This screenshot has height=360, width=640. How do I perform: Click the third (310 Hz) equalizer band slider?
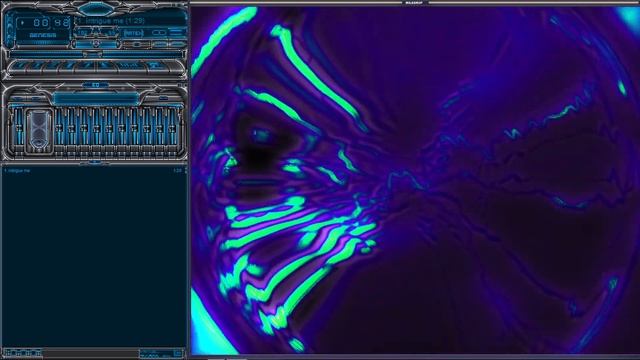pyautogui.click(x=84, y=127)
